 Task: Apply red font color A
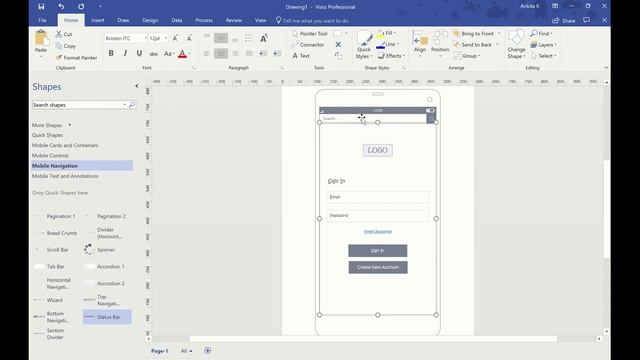pos(182,53)
